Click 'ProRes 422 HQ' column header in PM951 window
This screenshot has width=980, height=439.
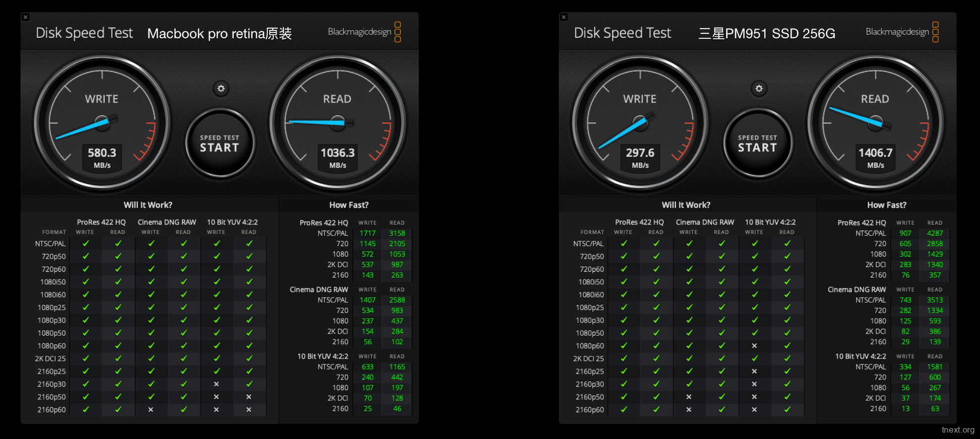point(639,222)
